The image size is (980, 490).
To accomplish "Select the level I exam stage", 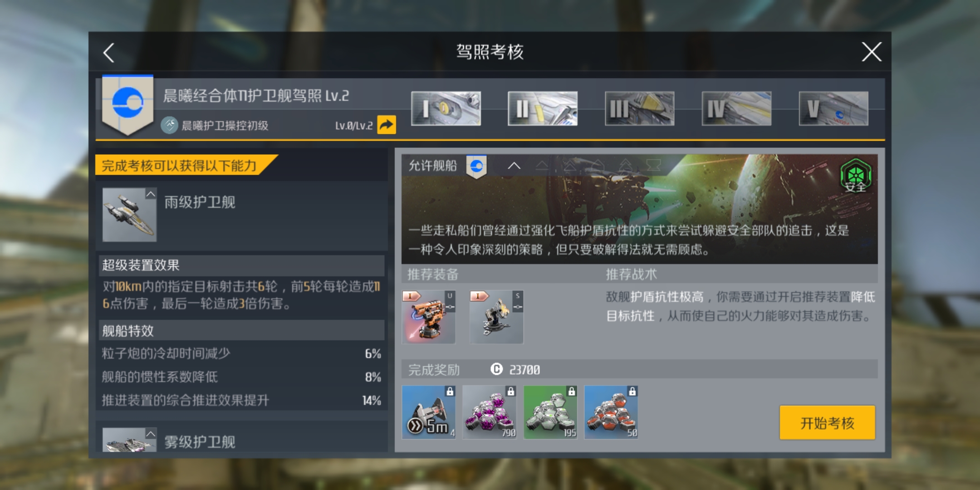I will coord(446,108).
